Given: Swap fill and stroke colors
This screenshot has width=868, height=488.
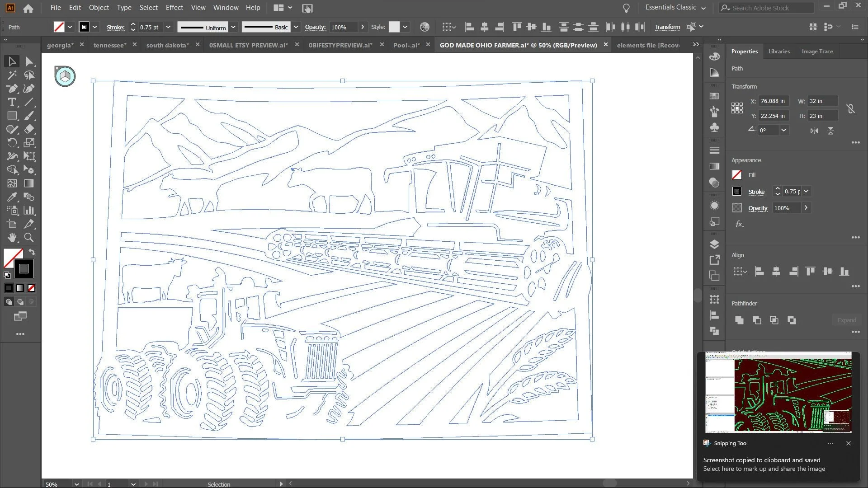Looking at the screenshot, I should pos(32,252).
